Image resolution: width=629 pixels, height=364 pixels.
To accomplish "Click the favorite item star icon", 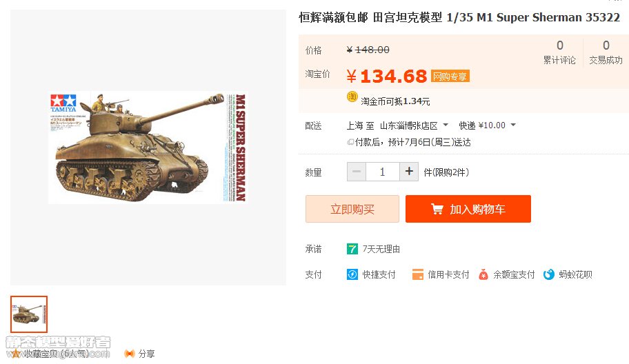I will [x=15, y=354].
